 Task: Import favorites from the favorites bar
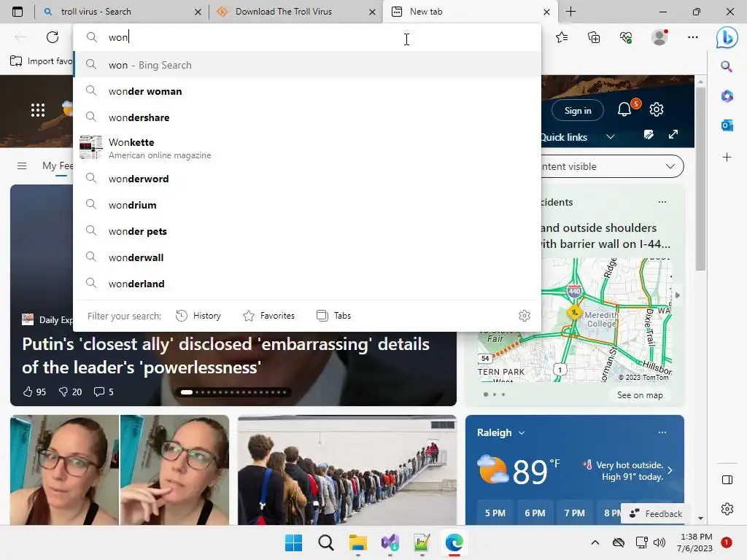[x=42, y=61]
